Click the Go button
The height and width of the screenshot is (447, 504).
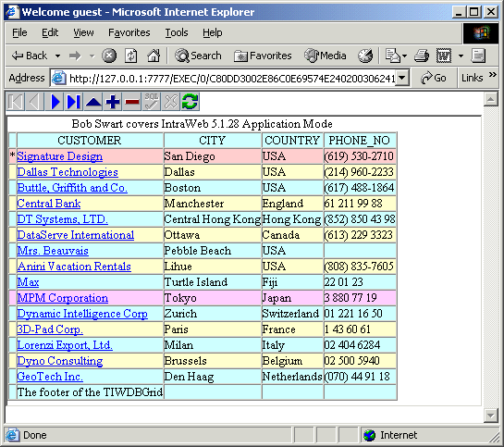pyautogui.click(x=434, y=78)
